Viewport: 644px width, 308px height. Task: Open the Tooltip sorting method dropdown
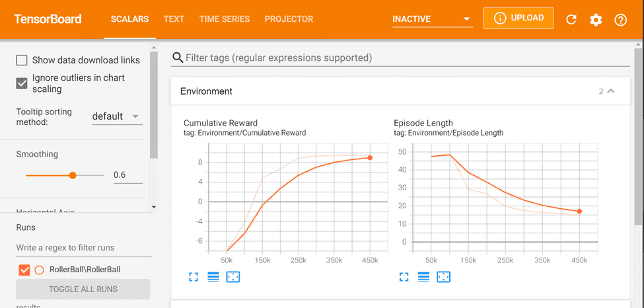click(116, 117)
